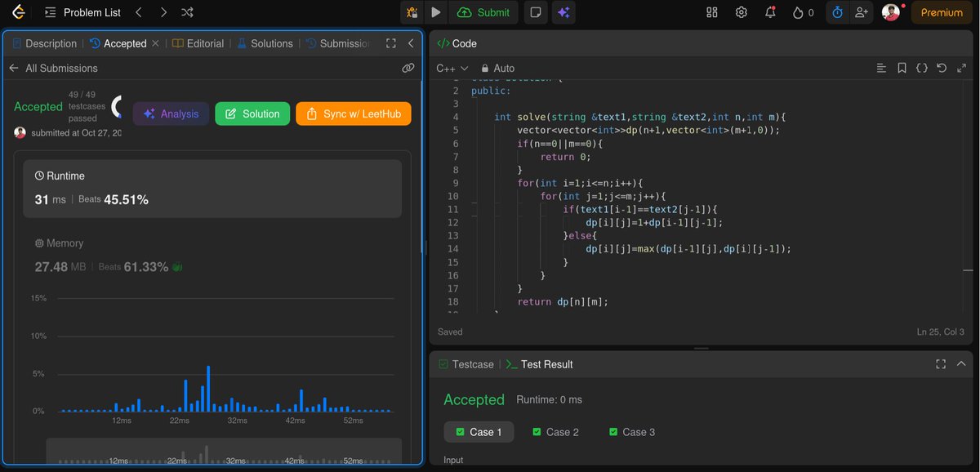Toggle the Auto save lock indicator

(497, 69)
